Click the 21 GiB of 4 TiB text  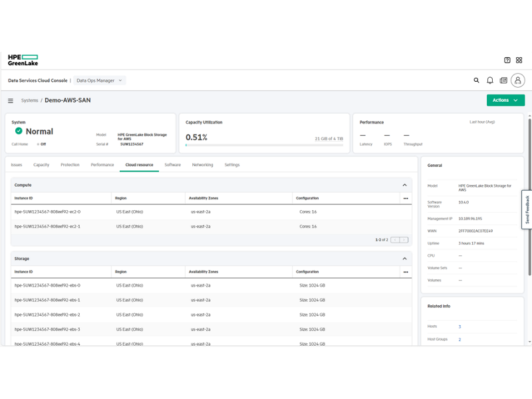(x=329, y=139)
